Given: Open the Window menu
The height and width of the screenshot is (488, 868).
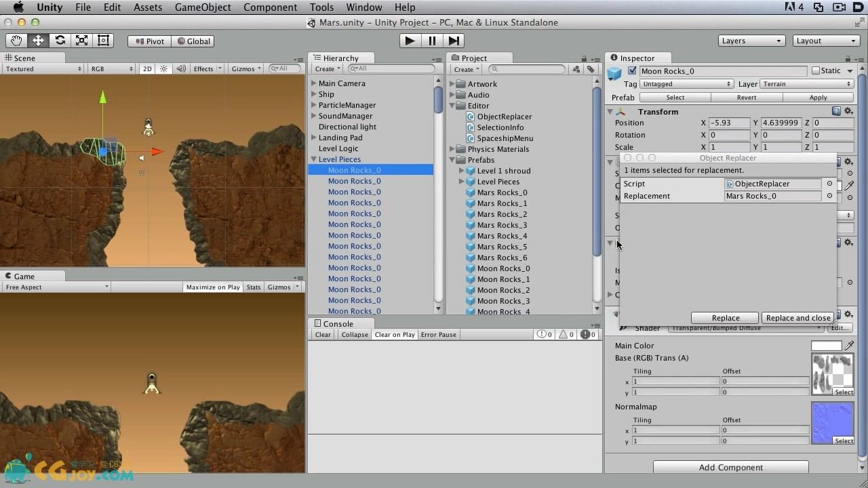Looking at the screenshot, I should [x=363, y=7].
